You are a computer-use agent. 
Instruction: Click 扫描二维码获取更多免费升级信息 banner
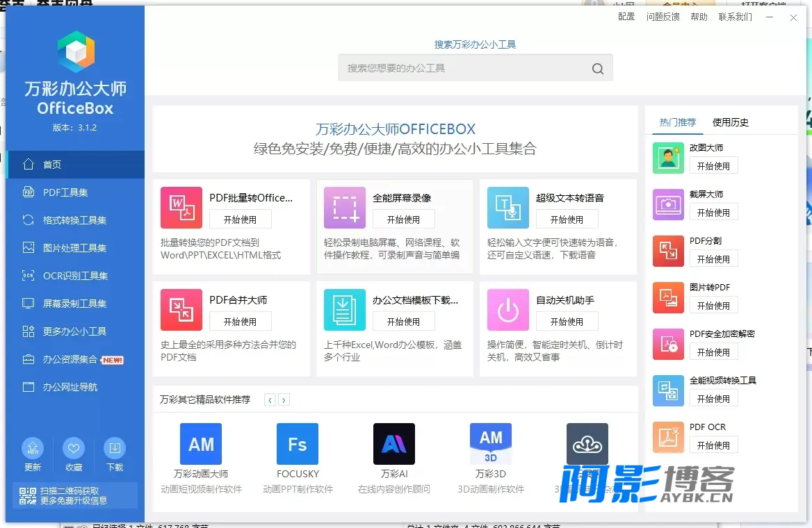[75, 495]
